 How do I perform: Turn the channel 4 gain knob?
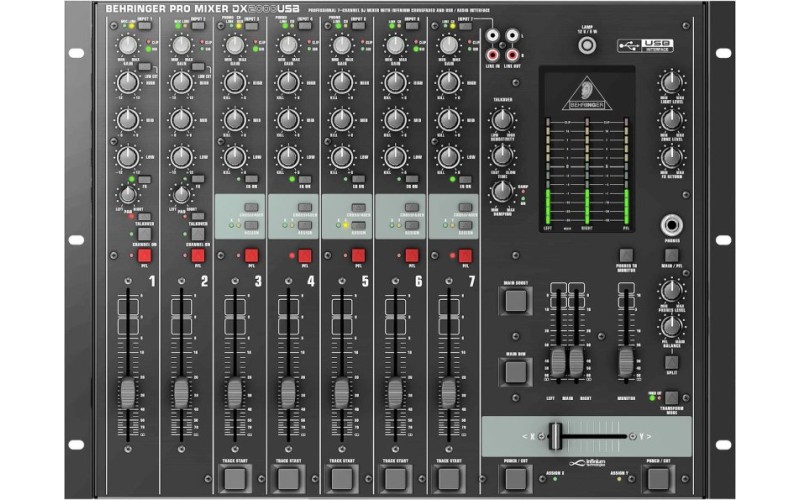(288, 45)
